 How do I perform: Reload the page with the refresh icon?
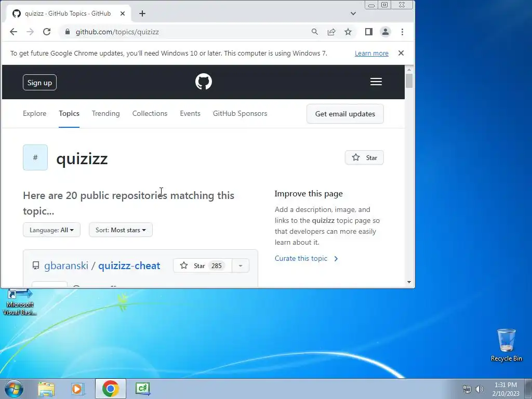tap(47, 32)
